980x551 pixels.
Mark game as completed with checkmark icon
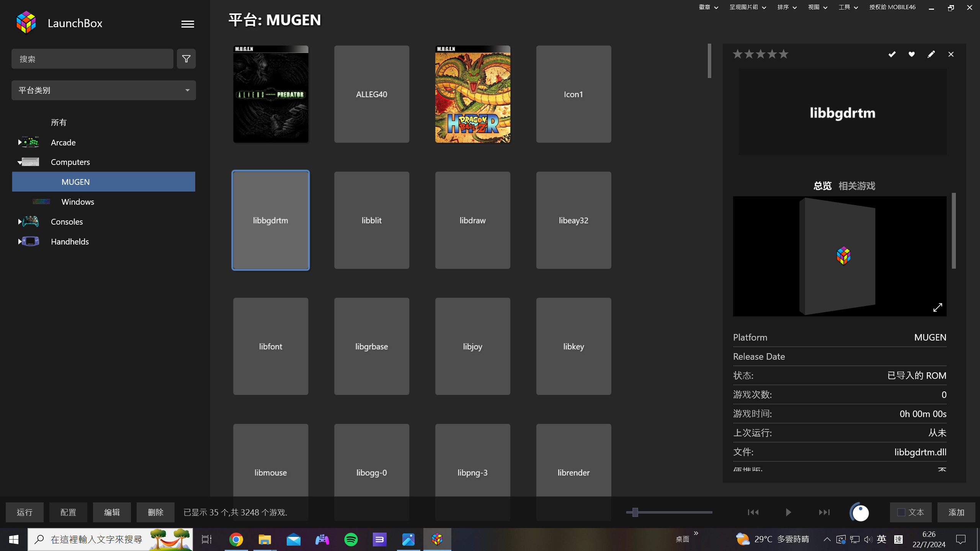point(892,54)
